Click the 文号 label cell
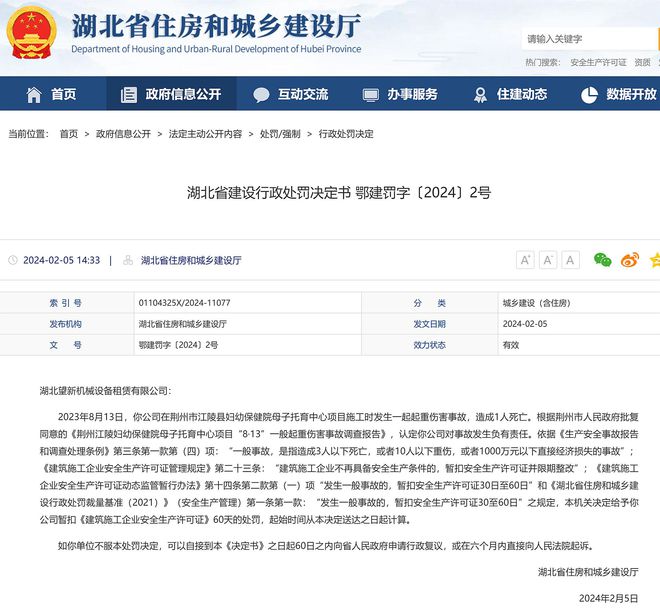This screenshot has height=615, width=660. click(x=66, y=345)
